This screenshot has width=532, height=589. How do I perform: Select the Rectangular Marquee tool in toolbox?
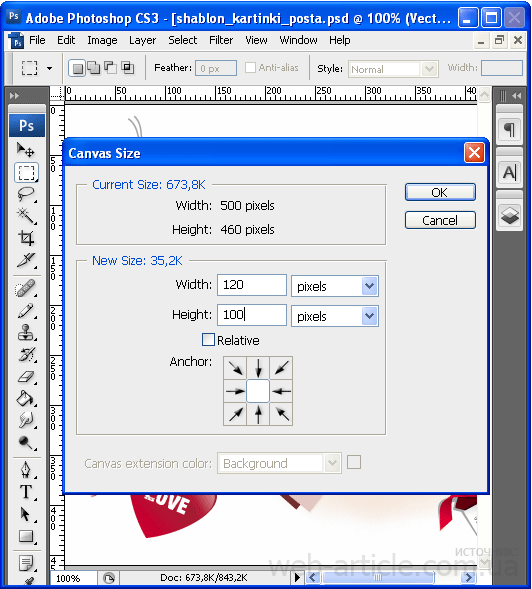point(26,173)
